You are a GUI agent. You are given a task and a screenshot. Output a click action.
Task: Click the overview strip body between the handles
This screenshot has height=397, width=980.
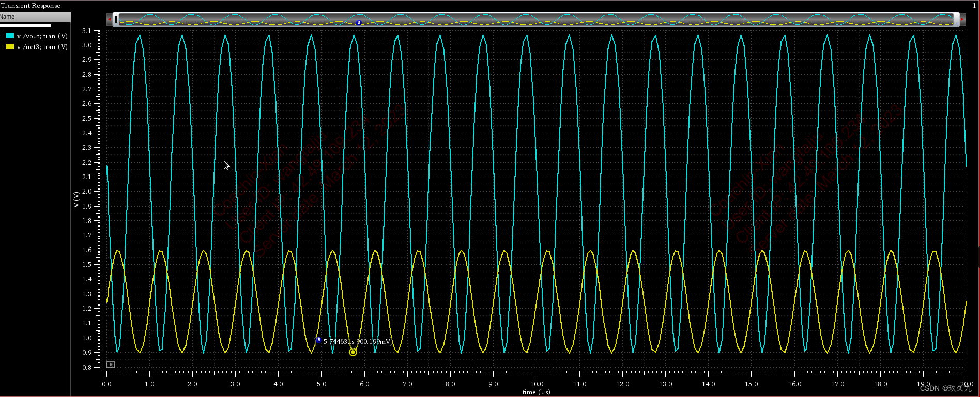(x=536, y=20)
